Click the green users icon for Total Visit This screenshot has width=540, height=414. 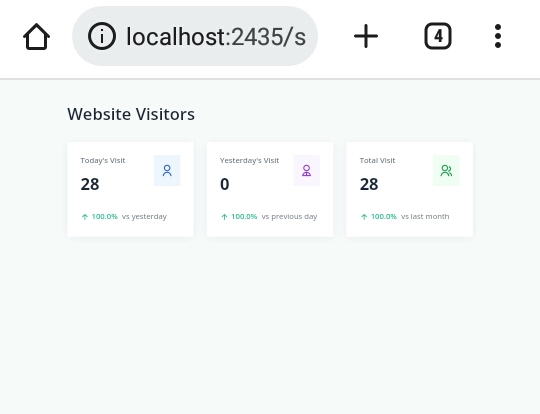pos(446,170)
